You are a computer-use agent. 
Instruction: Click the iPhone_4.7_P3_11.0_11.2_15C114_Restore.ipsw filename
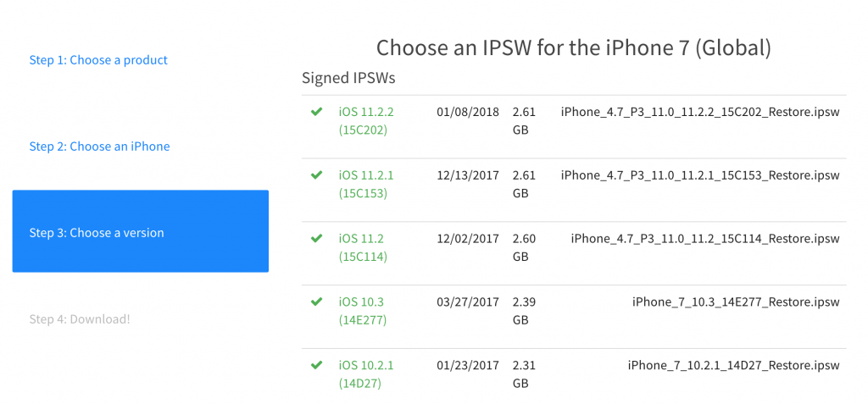click(x=705, y=239)
